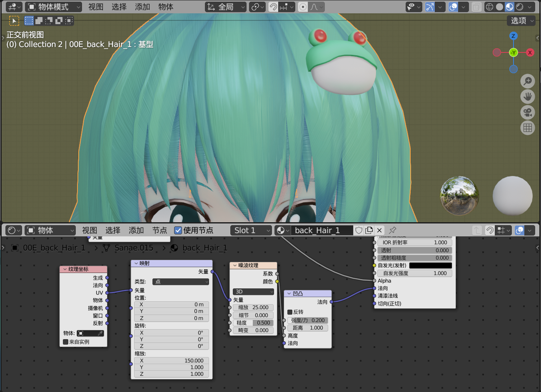
Task: Click the 强度/力 0.200 slider
Action: (x=307, y=320)
